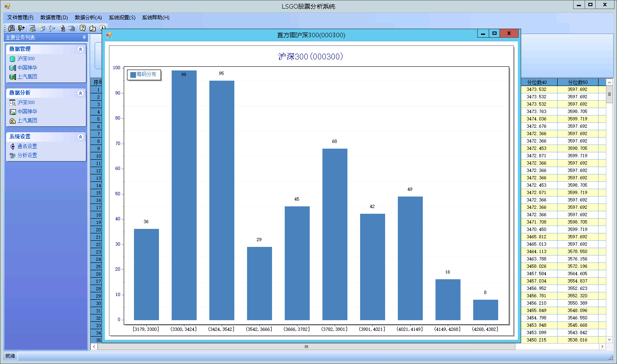The height and width of the screenshot is (364, 617).
Task: Click the LSGO app icon in title bar
Action: click(x=7, y=6)
